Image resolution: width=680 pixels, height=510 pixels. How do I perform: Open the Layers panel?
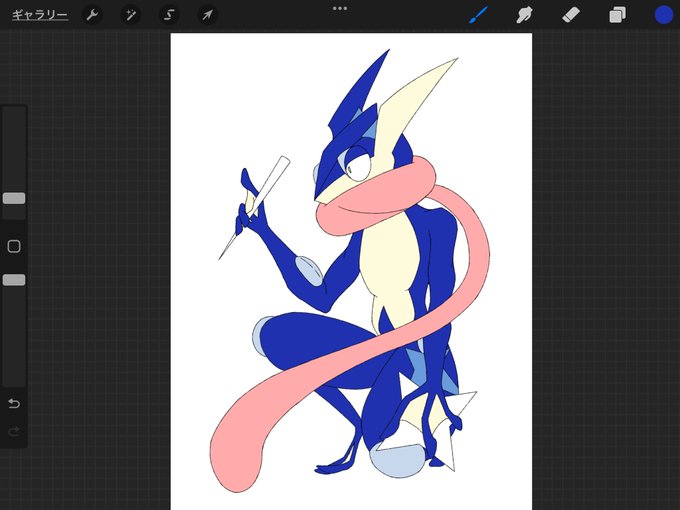coord(617,15)
